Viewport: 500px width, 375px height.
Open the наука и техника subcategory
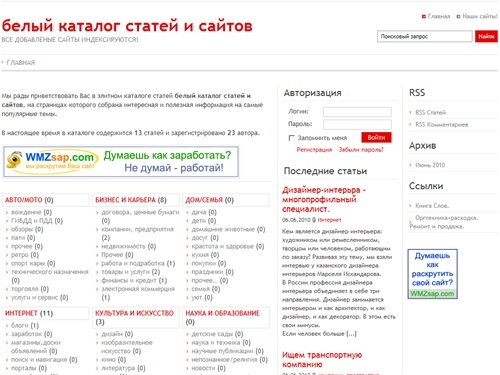coord(216,343)
